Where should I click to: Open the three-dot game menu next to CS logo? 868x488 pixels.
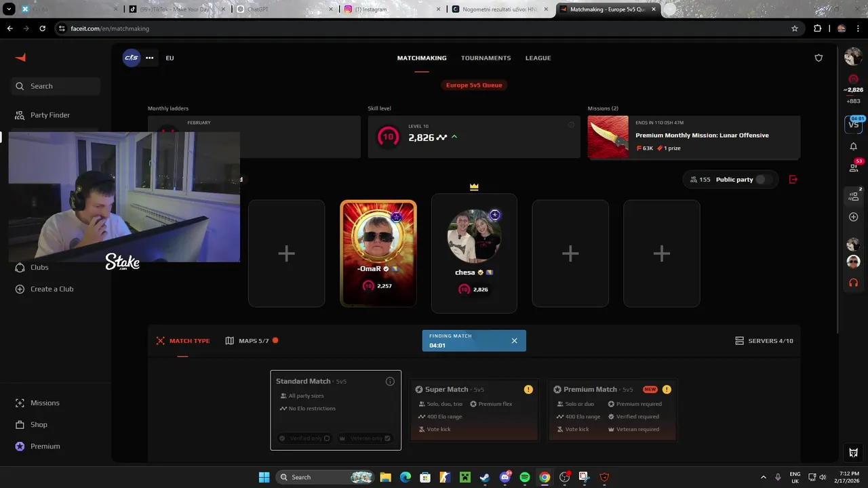tap(149, 58)
